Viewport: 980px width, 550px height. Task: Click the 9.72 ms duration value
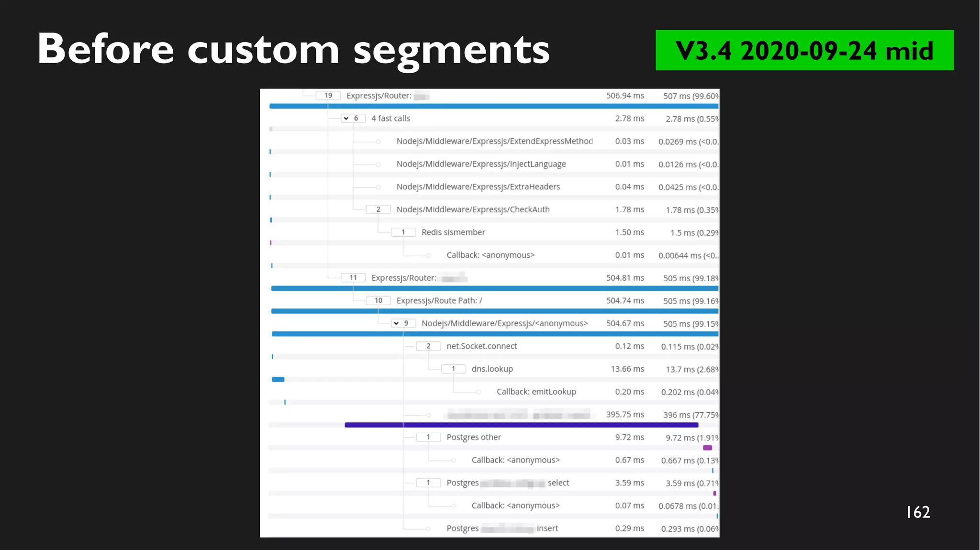(630, 437)
